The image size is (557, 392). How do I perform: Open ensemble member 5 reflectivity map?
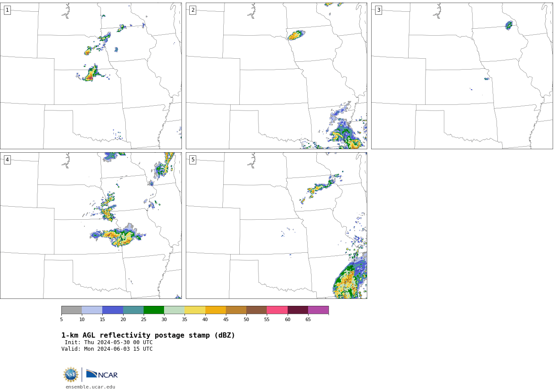pos(276,225)
